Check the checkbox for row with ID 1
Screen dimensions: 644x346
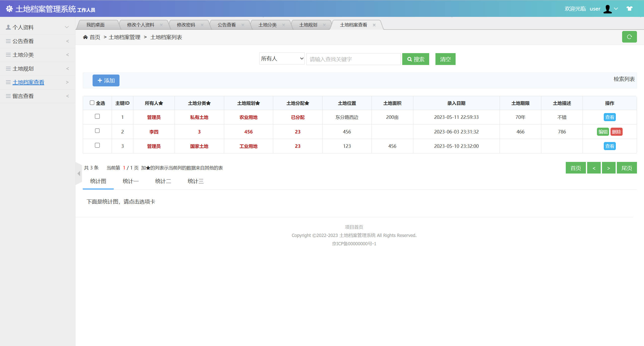pyautogui.click(x=97, y=117)
